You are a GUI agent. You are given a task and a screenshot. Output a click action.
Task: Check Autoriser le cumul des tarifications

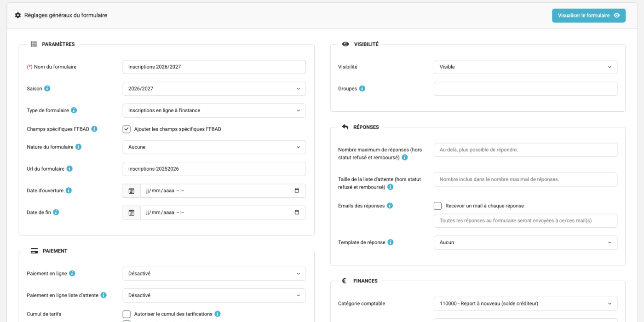126,314
